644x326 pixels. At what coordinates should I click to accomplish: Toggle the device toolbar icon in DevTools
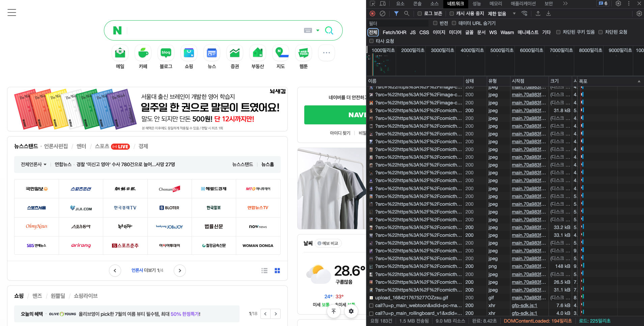(383, 3)
